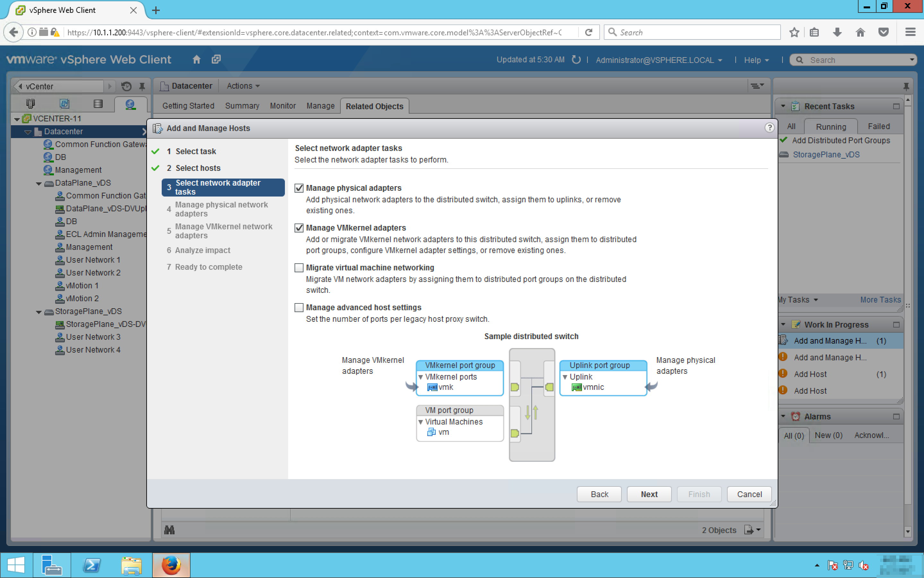Launch PowerShell from taskbar
The width and height of the screenshot is (924, 578).
[x=92, y=565]
